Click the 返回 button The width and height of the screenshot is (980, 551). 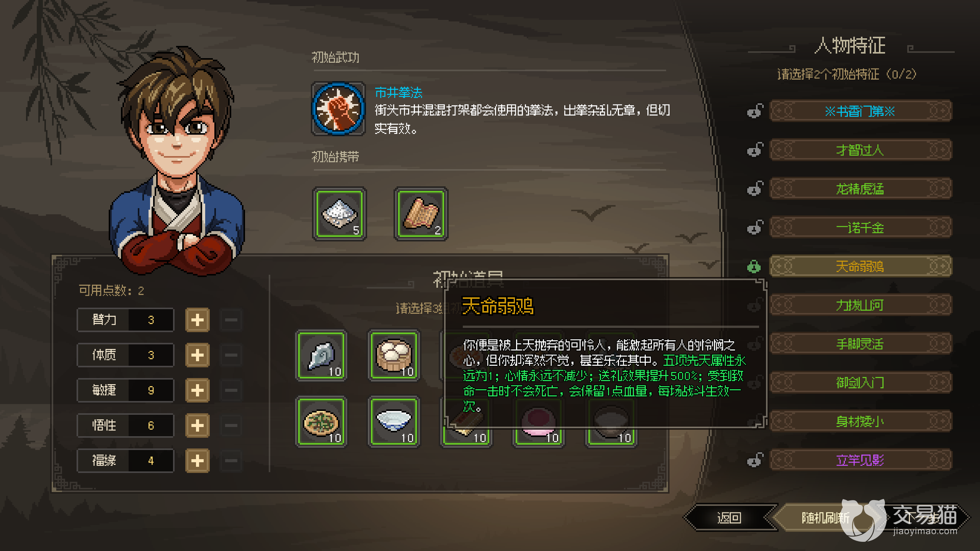tap(730, 518)
